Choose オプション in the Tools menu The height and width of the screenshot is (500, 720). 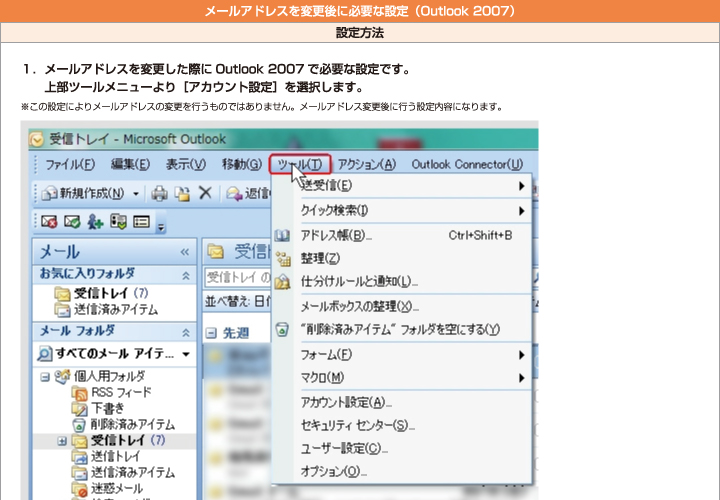click(334, 471)
